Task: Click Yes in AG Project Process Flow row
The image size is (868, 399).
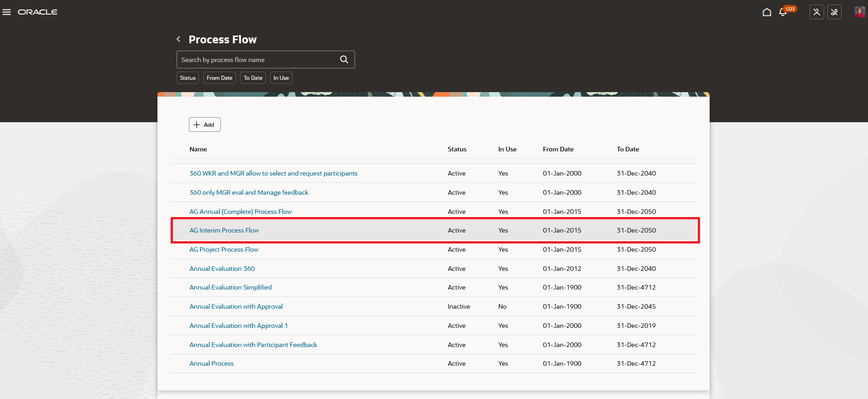Action: [x=503, y=249]
